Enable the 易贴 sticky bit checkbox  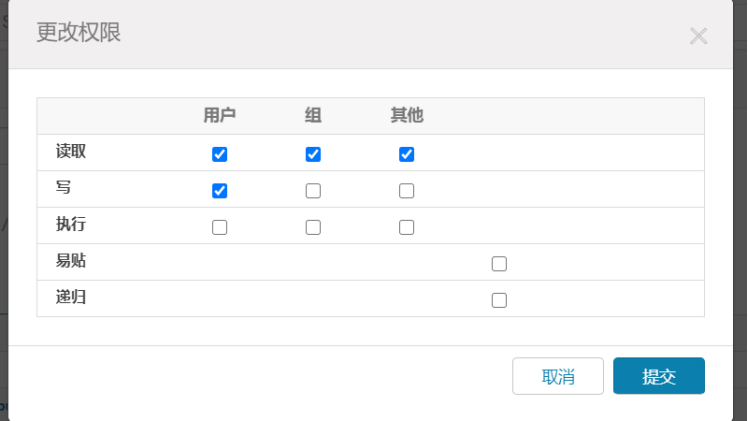499,264
